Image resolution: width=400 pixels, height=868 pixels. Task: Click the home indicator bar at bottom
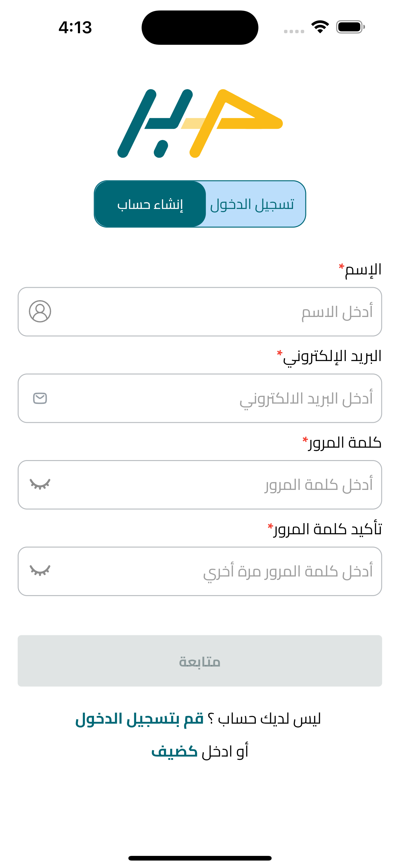click(x=200, y=858)
